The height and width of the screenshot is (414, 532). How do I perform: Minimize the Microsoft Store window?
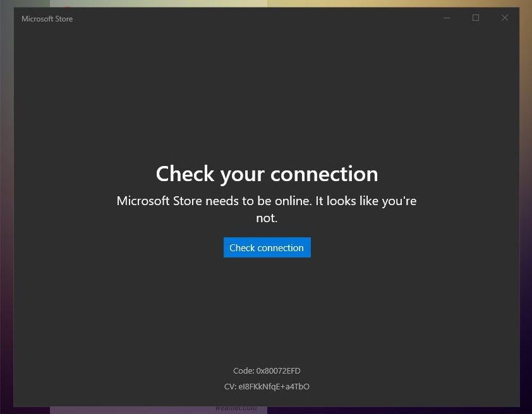coord(447,18)
